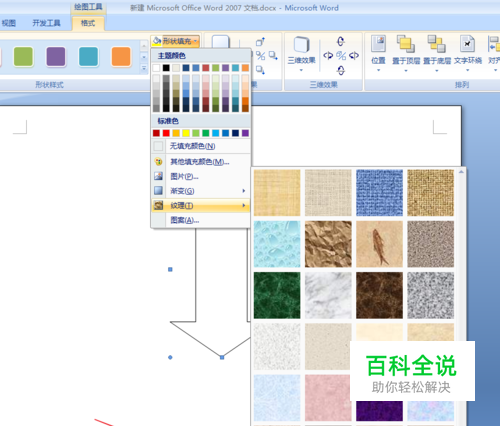The width and height of the screenshot is (500, 426).
Task: Select the purple shape style swatch
Action: pyautogui.click(x=56, y=57)
